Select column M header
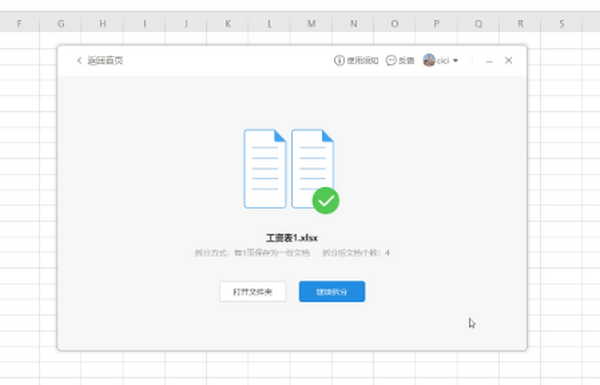Image resolution: width=600 pixels, height=385 pixels. tap(311, 24)
